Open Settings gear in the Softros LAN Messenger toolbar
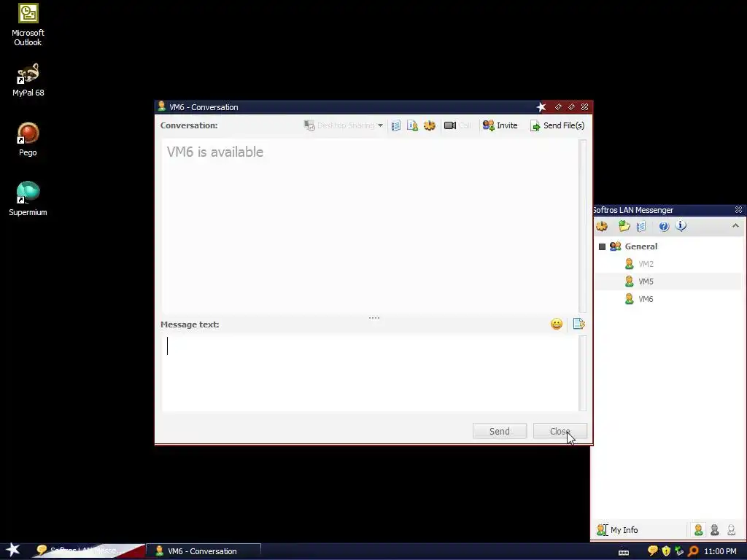This screenshot has width=747, height=560. [602, 226]
